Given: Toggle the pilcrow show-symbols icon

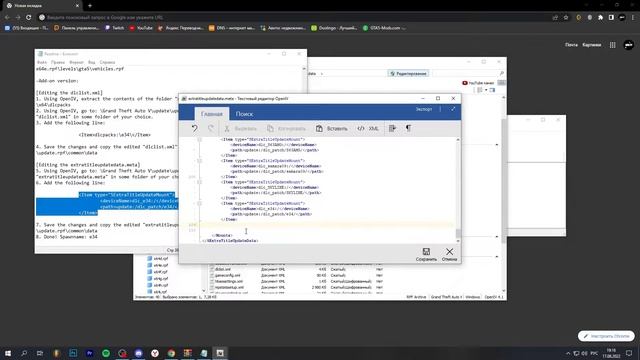Looking at the screenshot, I should [x=408, y=128].
